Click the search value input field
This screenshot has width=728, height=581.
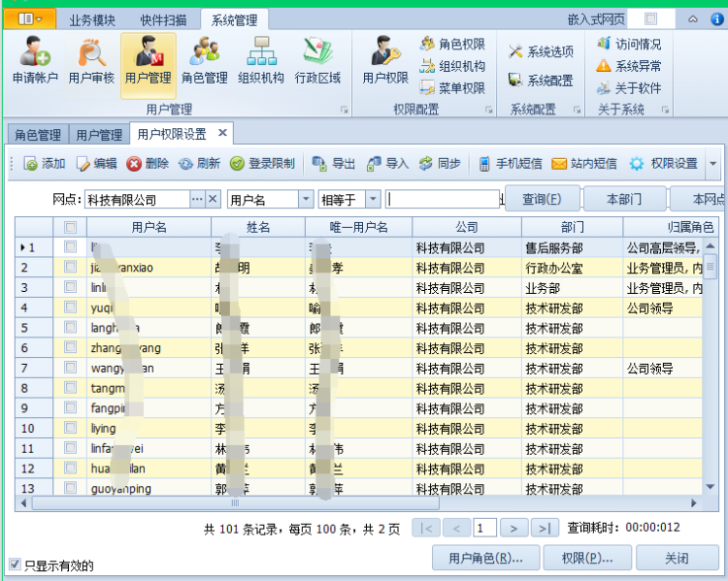(442, 200)
